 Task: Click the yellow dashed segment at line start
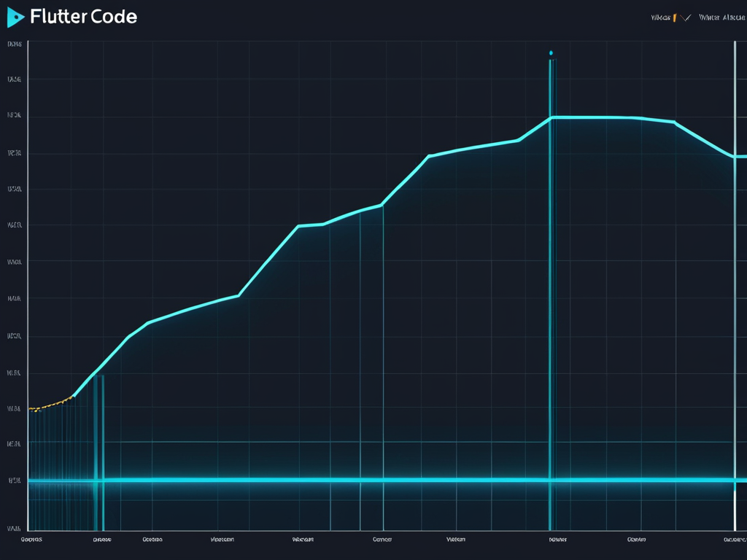point(50,403)
